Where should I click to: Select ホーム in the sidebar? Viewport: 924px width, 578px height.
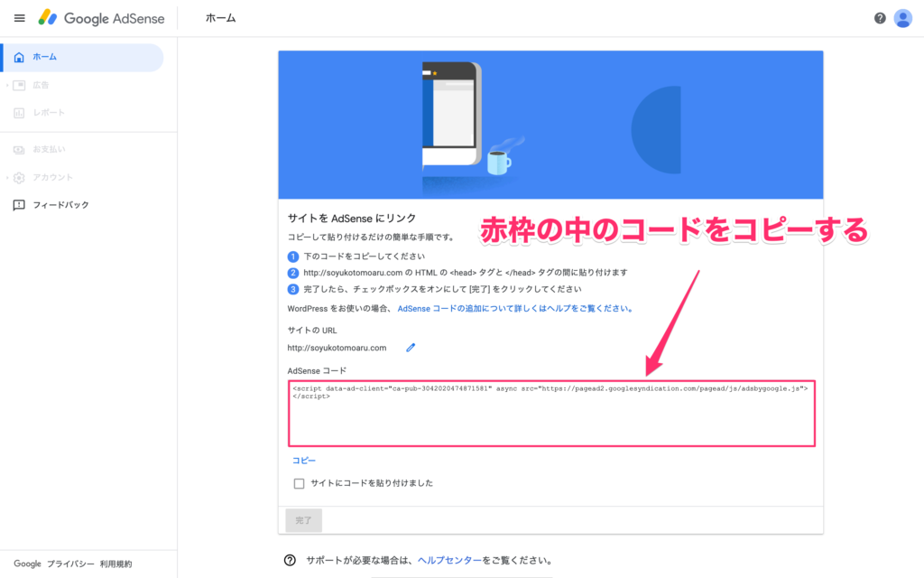click(82, 57)
